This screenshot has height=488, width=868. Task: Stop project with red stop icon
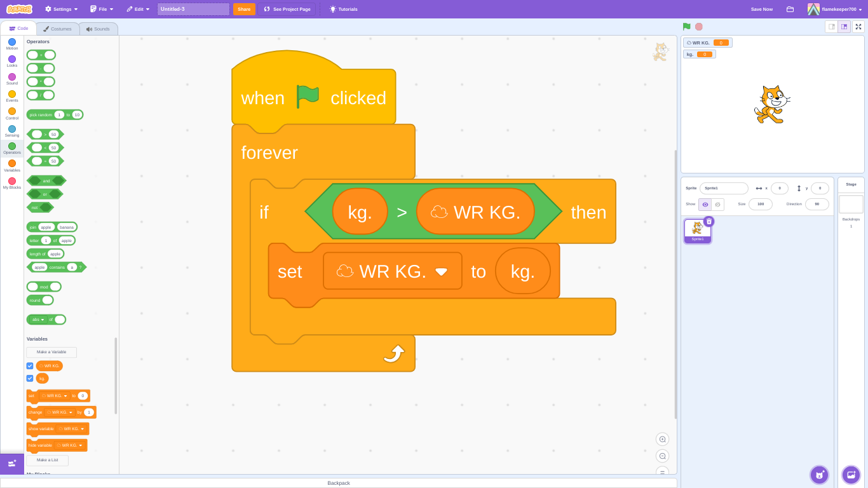[x=699, y=27]
